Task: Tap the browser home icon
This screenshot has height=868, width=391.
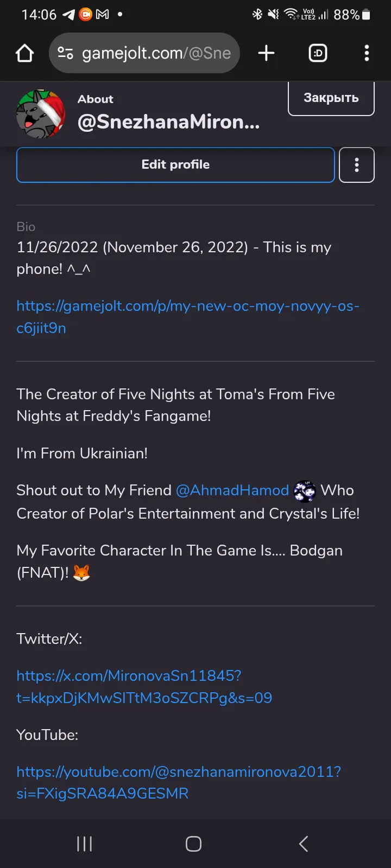Action: [x=25, y=53]
